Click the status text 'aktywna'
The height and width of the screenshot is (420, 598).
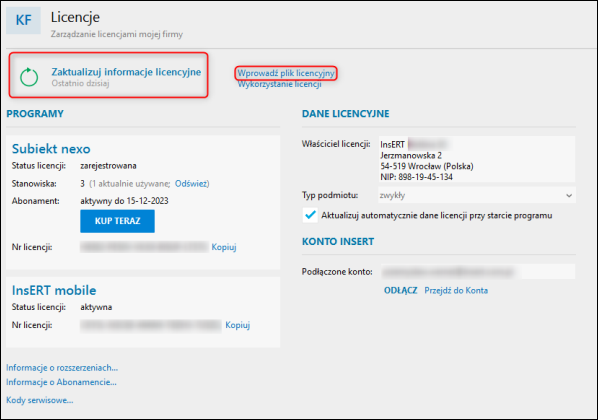[96, 307]
